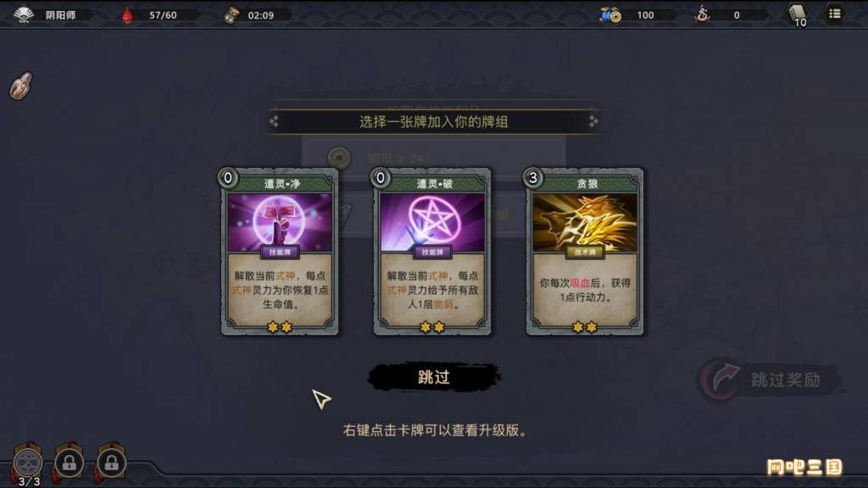Click the fan emblem next to 阴阳师
868x488 pixels.
point(23,14)
